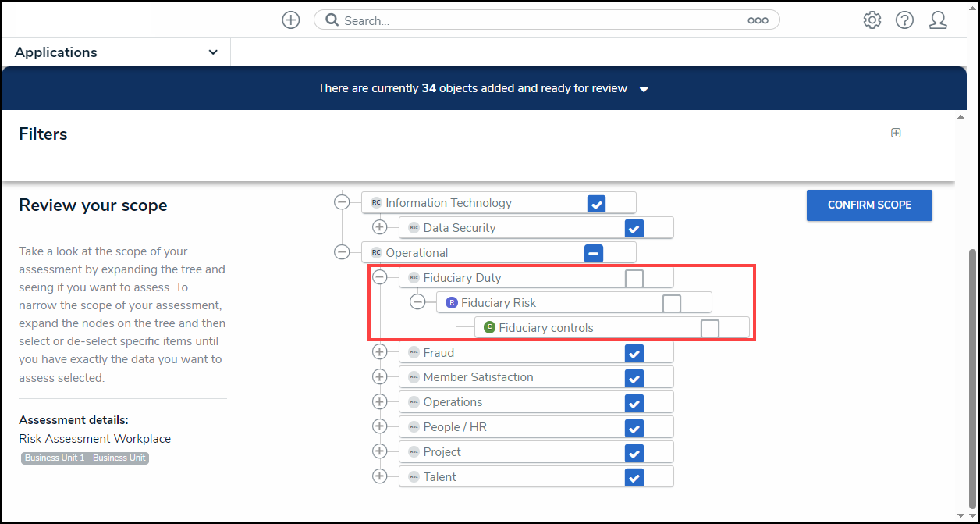The height and width of the screenshot is (524, 980).
Task: Uncheck the Data Security checkbox
Action: point(634,228)
